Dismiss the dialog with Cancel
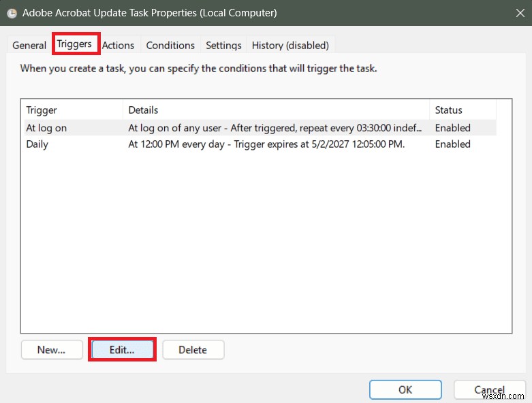The image size is (532, 403). tap(489, 389)
